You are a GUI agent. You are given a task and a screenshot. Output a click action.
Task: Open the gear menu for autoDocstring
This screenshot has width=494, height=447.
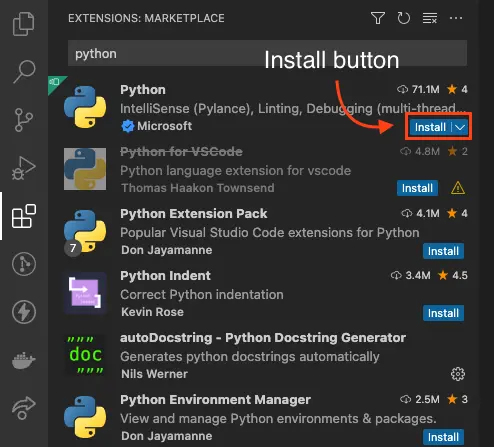(458, 374)
